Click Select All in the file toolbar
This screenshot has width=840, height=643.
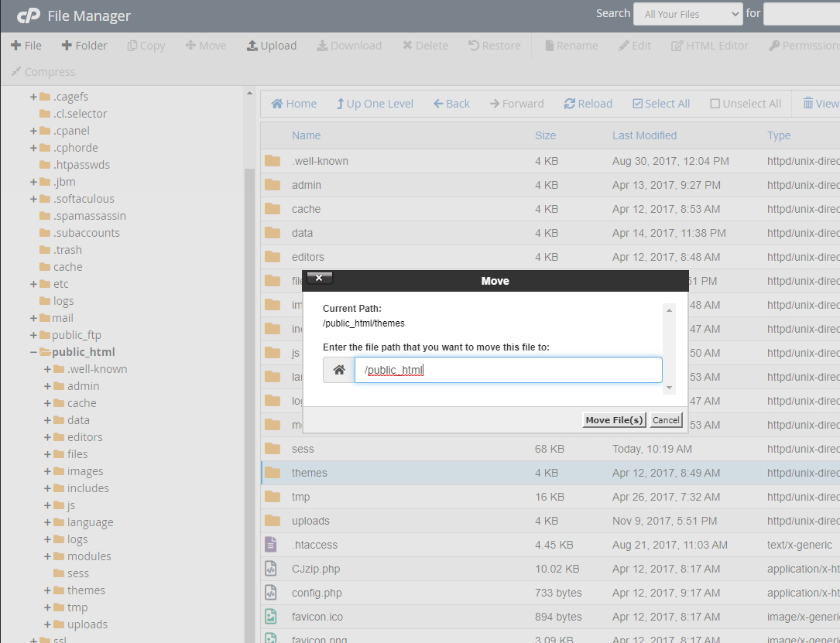pos(660,103)
